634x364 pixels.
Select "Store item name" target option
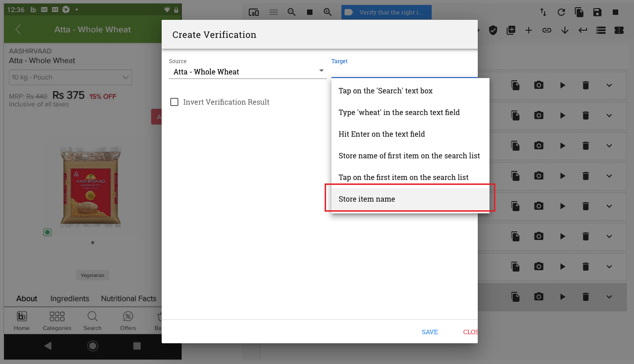point(410,199)
